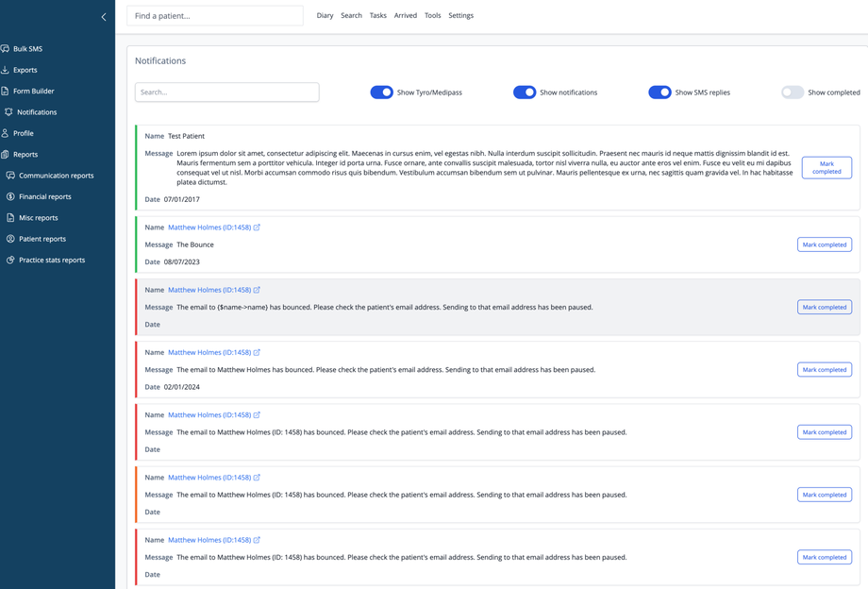This screenshot has width=868, height=589.
Task: Collapse the sidebar with the chevron arrow
Action: pyautogui.click(x=104, y=17)
